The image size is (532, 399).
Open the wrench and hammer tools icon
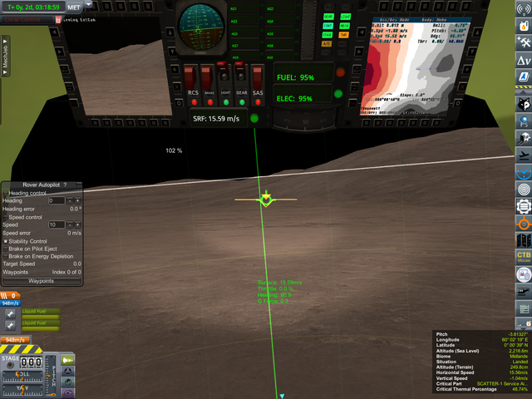click(x=524, y=42)
